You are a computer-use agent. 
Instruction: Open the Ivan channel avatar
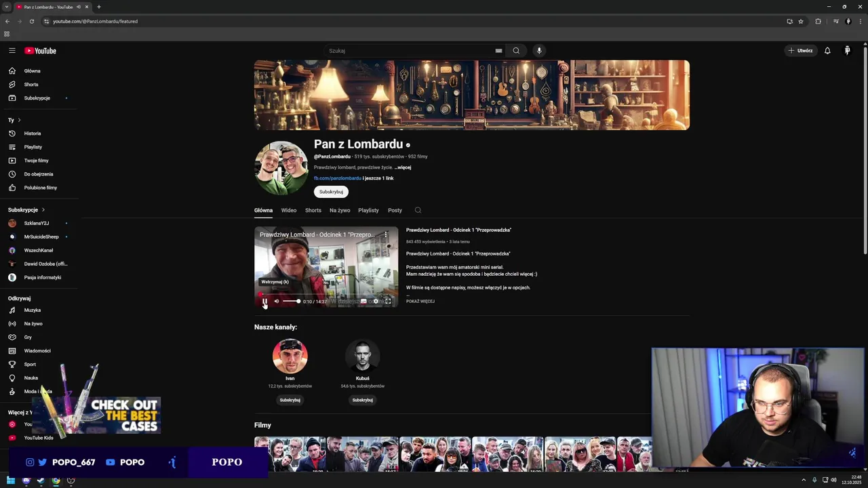[x=290, y=356]
